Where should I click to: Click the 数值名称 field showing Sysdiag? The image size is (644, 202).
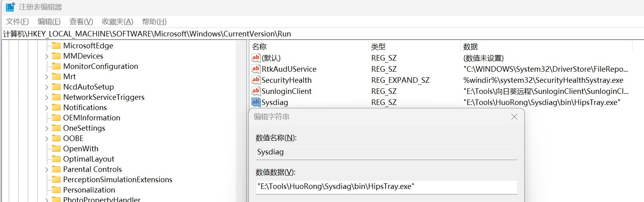click(386, 152)
